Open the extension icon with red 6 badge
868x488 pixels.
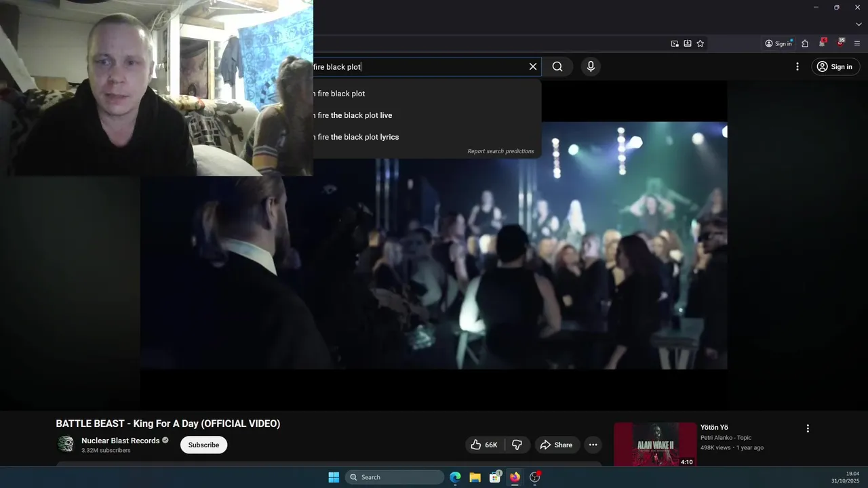pos(823,43)
